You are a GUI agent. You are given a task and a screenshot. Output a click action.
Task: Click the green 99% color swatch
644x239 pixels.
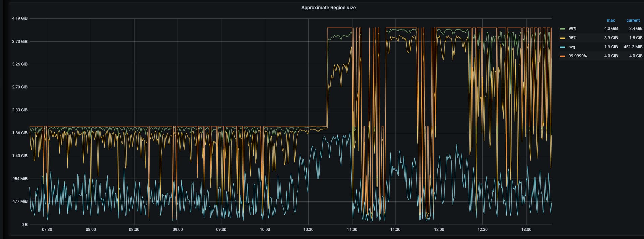562,29
